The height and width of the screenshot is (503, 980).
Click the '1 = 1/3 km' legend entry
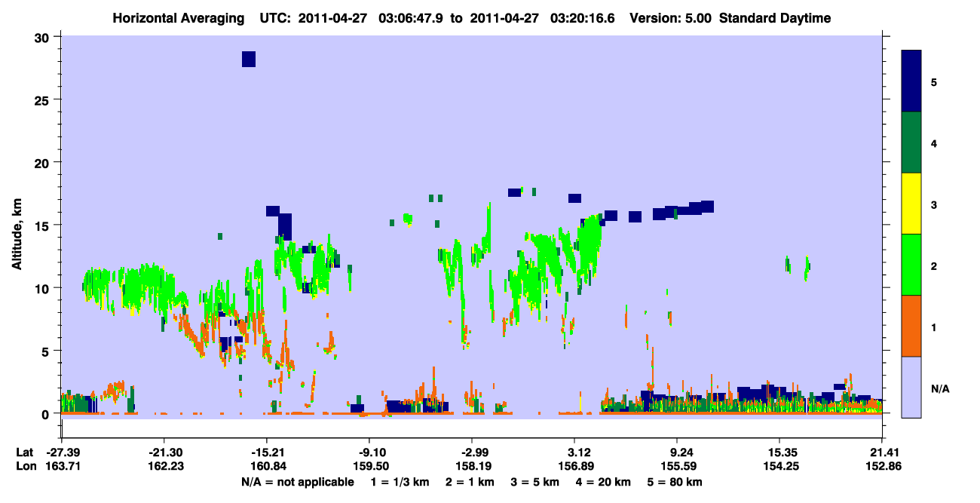[402, 482]
